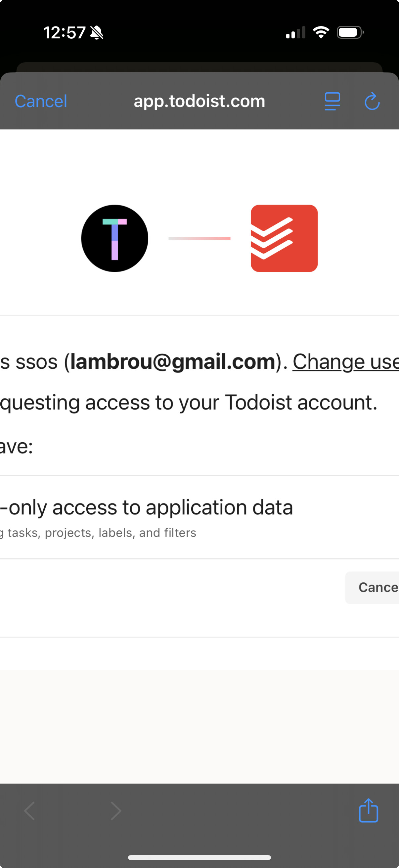Select the lambrou@gmail.com email text
The width and height of the screenshot is (399, 868).
tap(173, 362)
